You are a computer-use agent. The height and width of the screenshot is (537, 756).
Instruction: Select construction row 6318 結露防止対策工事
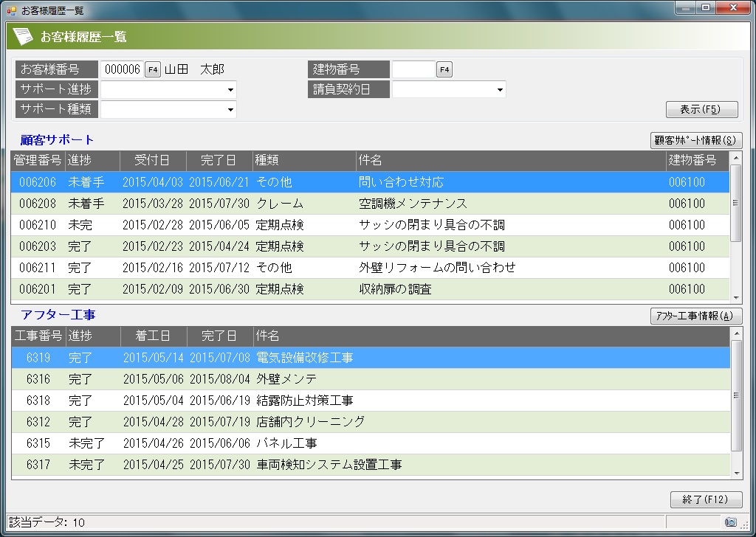[x=369, y=401]
